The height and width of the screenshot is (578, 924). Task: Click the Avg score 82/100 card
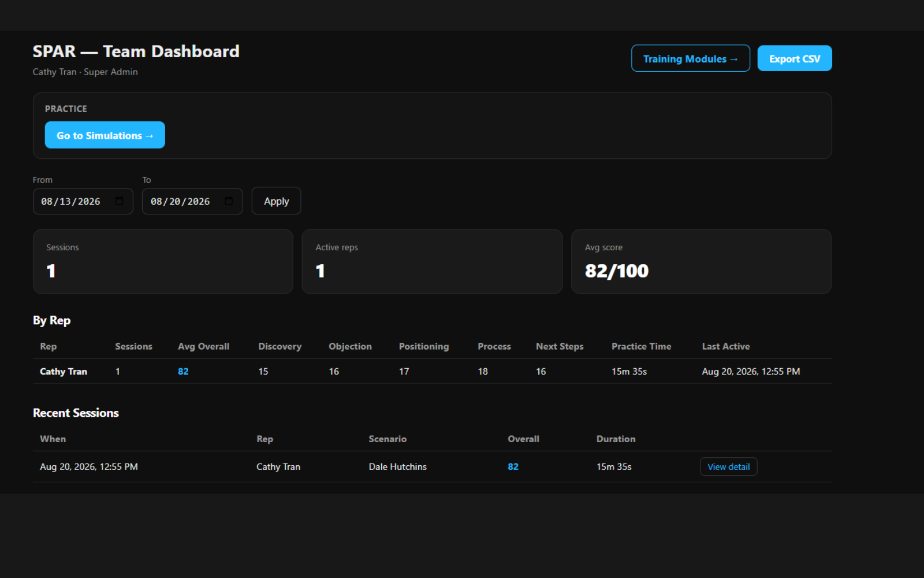click(x=701, y=262)
